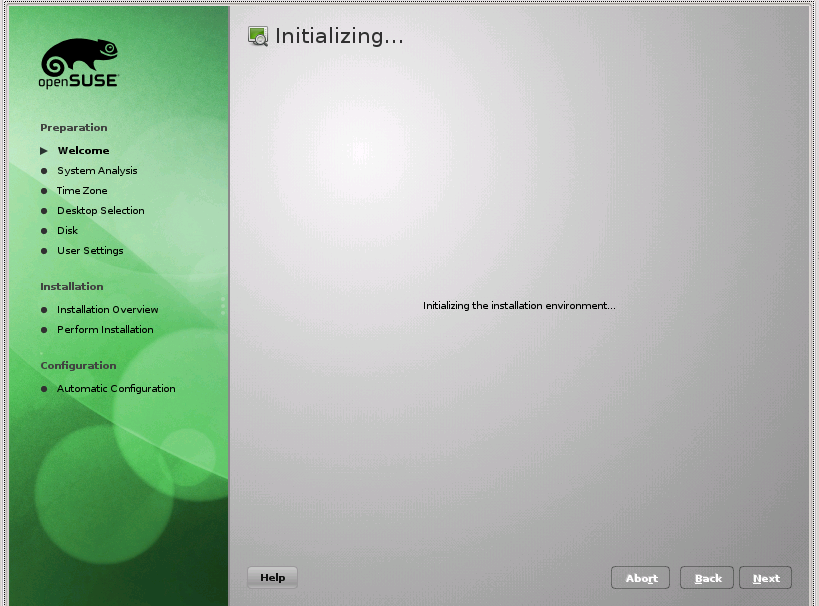Click the Installation section heading
819x606 pixels.
[72, 286]
